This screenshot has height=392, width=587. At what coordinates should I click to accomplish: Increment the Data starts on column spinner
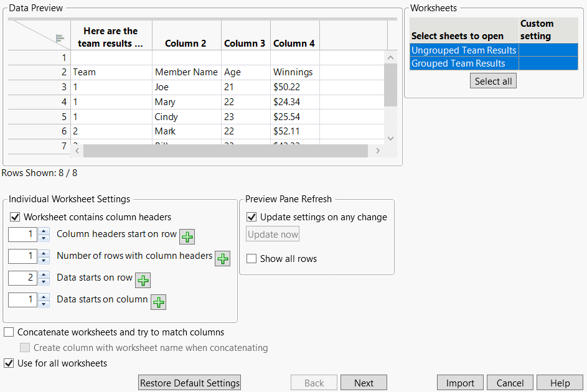point(43,296)
